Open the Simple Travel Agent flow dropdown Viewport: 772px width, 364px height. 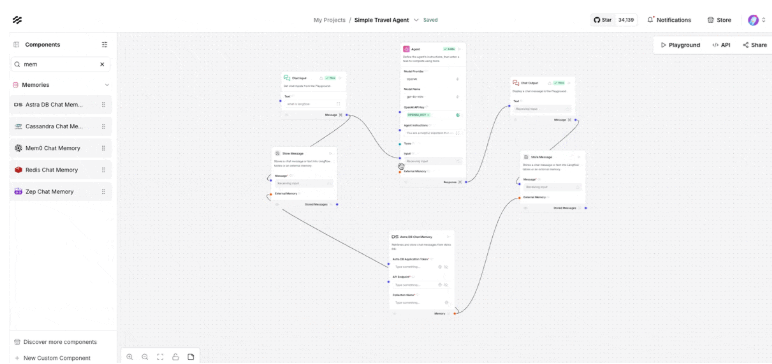coord(416,20)
